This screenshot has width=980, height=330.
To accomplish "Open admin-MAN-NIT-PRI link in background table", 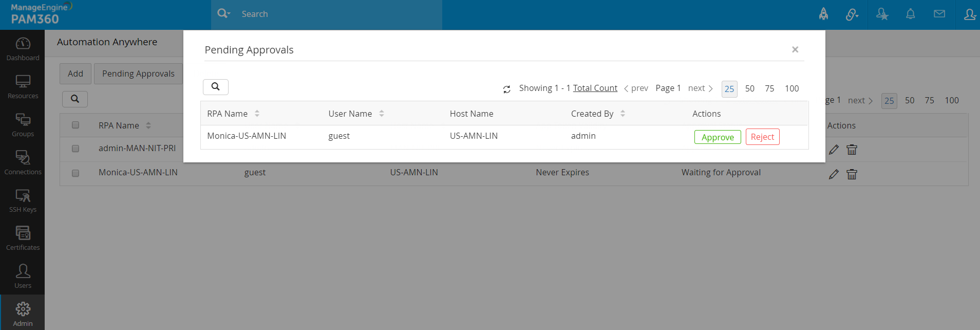I will [137, 148].
